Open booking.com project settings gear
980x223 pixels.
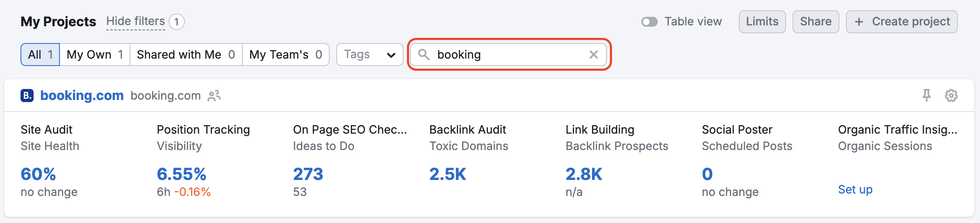951,96
